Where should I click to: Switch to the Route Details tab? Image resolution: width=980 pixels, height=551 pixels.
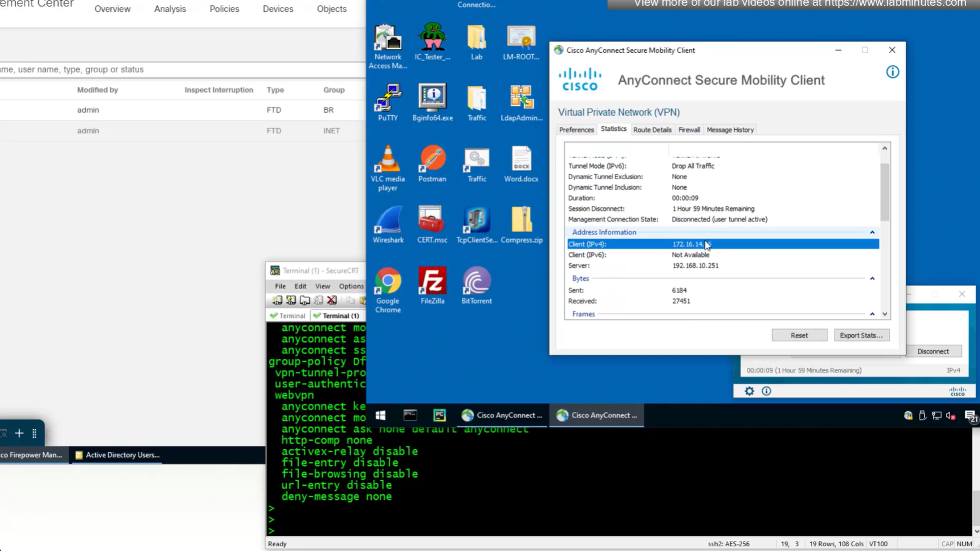(x=652, y=130)
